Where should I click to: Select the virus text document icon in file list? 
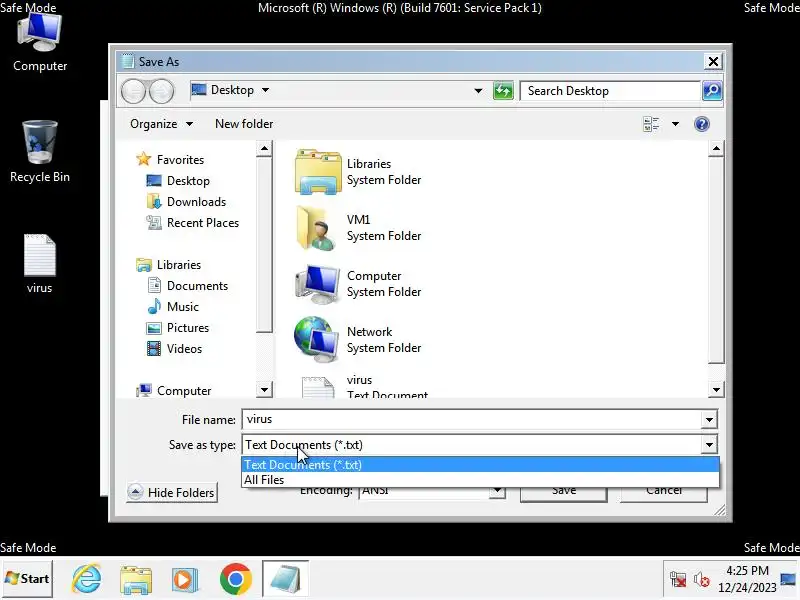(318, 387)
